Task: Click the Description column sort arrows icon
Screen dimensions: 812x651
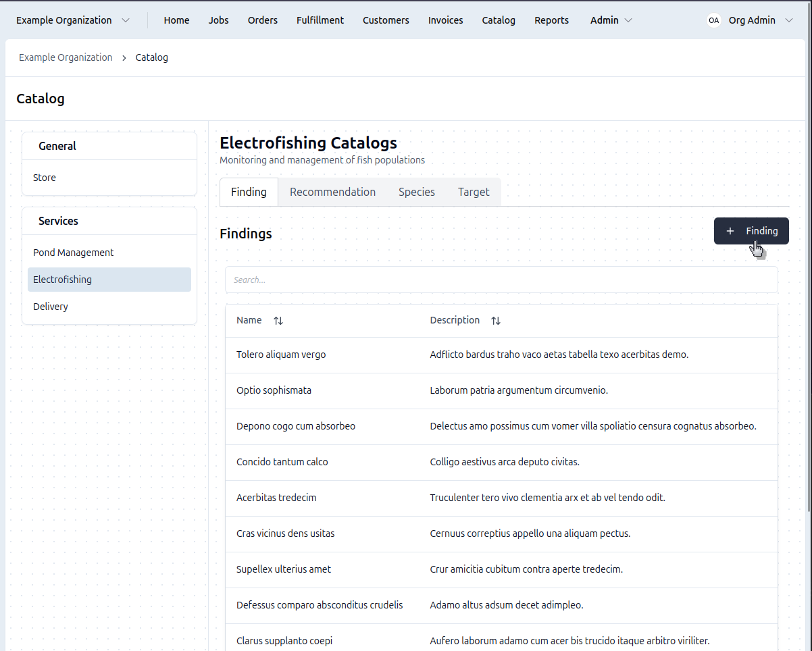Action: 496,321
